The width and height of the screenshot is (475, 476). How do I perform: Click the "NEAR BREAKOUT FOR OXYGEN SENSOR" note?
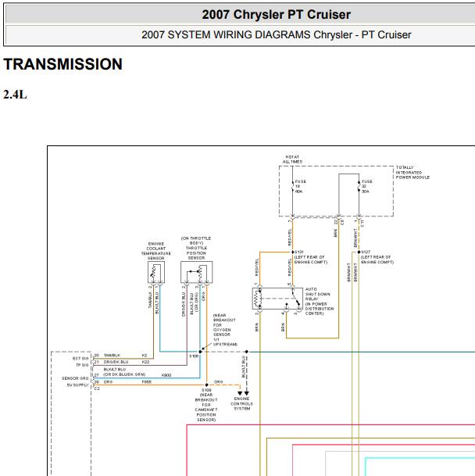[225, 330]
